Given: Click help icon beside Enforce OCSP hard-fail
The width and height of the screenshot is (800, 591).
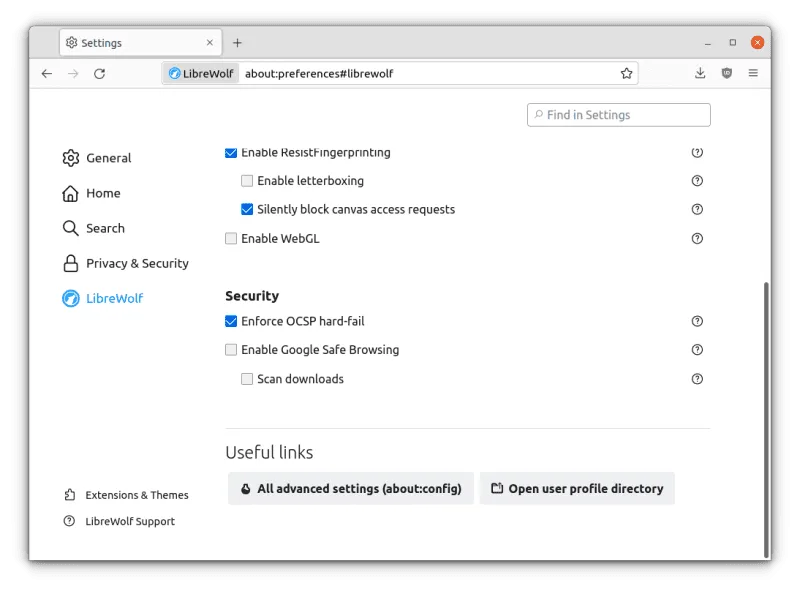Looking at the screenshot, I should coord(697,322).
